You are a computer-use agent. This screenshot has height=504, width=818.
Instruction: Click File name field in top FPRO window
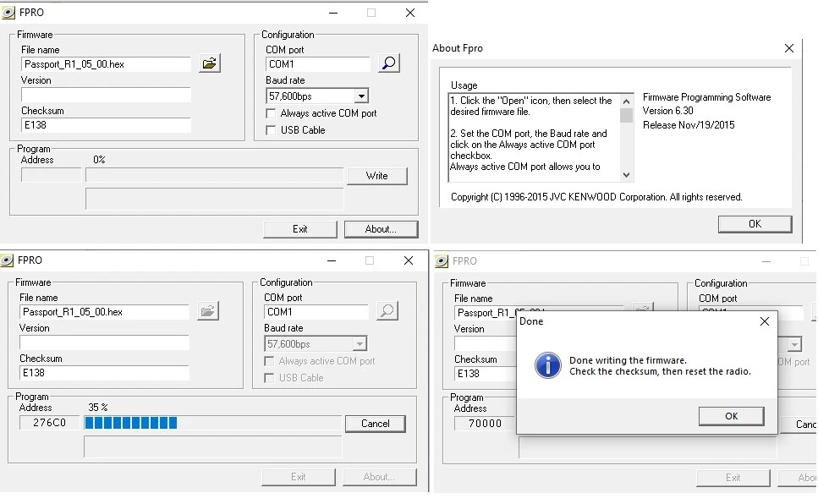106,64
